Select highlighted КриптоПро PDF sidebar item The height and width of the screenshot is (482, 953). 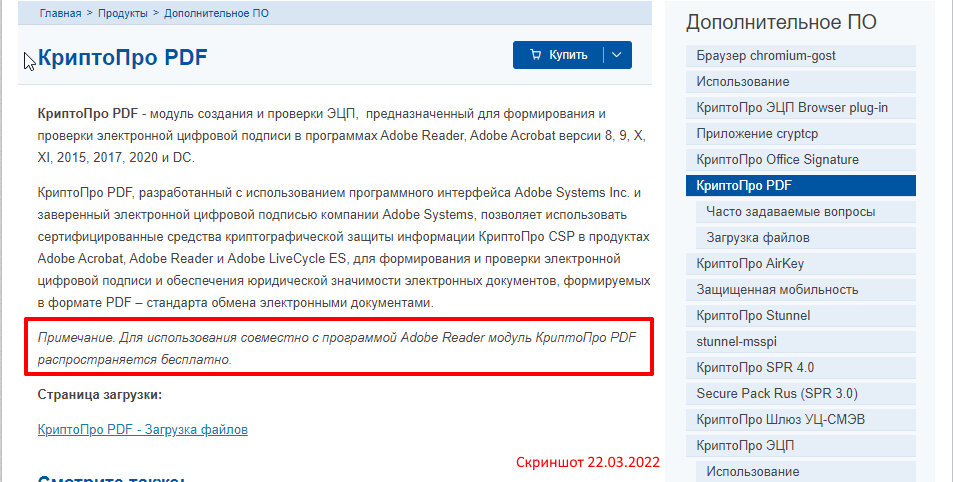(800, 185)
